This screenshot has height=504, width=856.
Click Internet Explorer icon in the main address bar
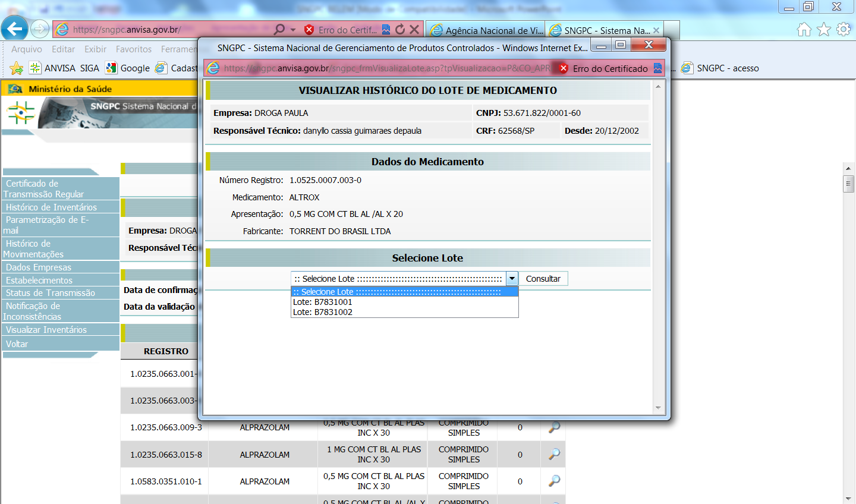coord(61,29)
